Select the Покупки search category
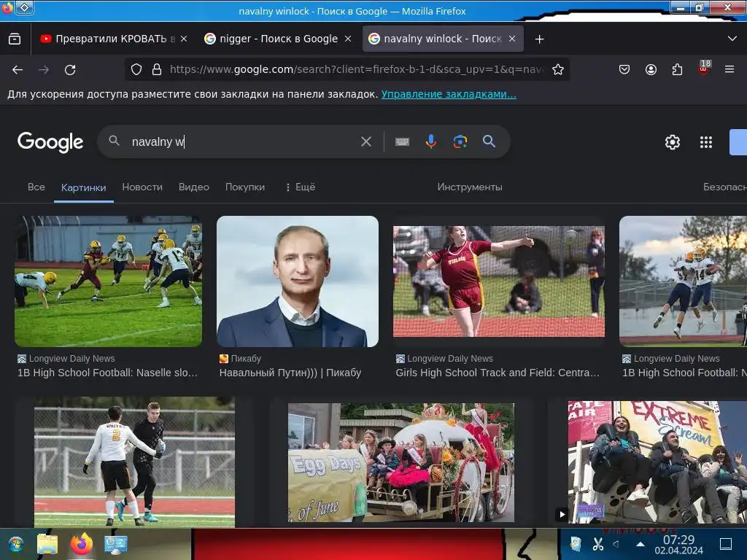The height and width of the screenshot is (560, 747). click(x=245, y=187)
